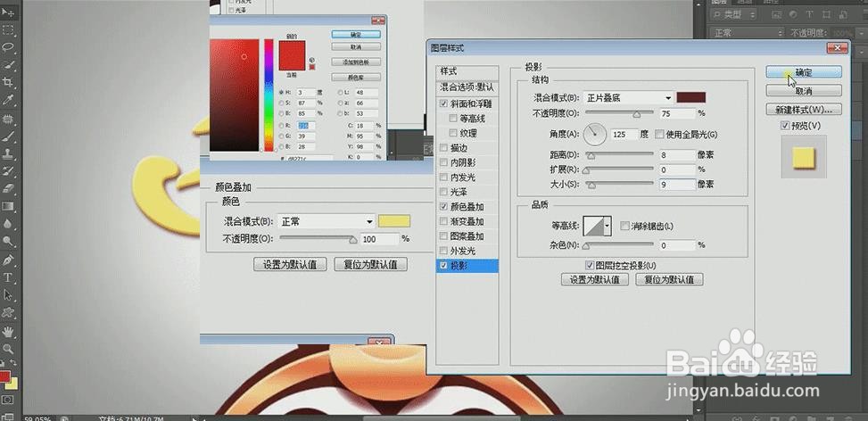Open Layers panel 类型 filter dropdown

coord(734,15)
